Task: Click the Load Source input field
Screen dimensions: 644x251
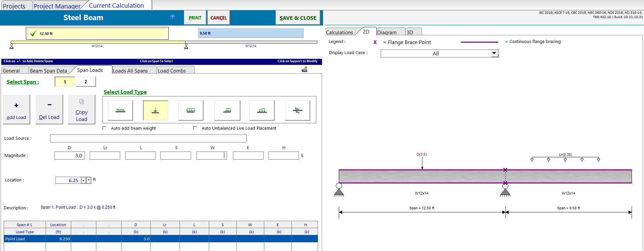Action: (148, 138)
